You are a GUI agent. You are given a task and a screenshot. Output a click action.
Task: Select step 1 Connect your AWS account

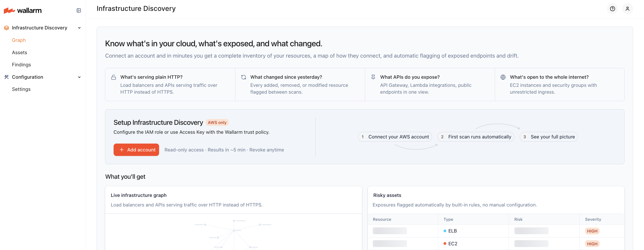click(x=395, y=137)
